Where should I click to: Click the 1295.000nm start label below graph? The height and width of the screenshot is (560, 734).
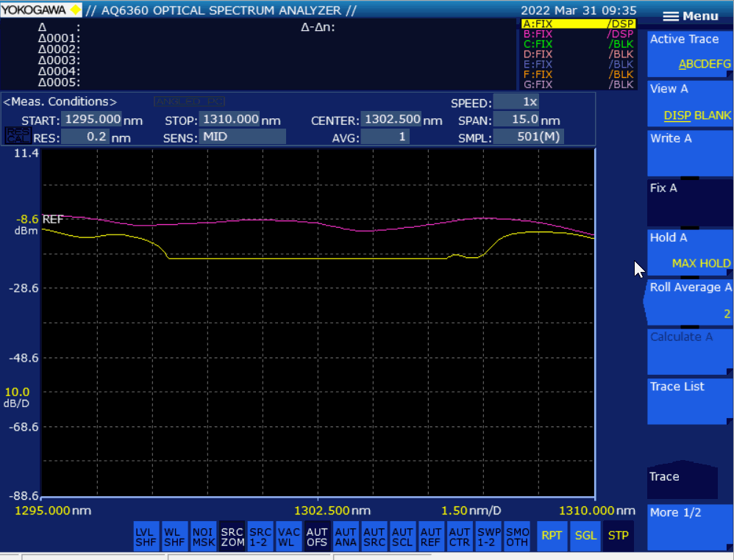[x=54, y=511]
